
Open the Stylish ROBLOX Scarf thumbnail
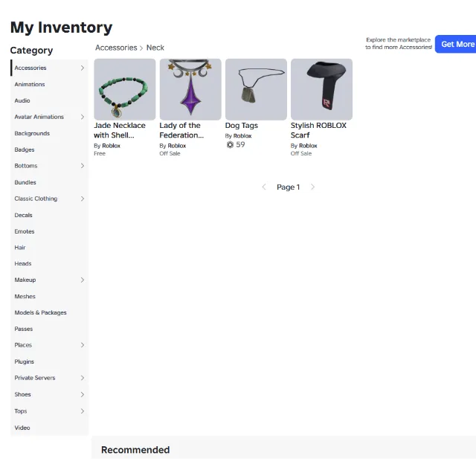pyautogui.click(x=321, y=89)
